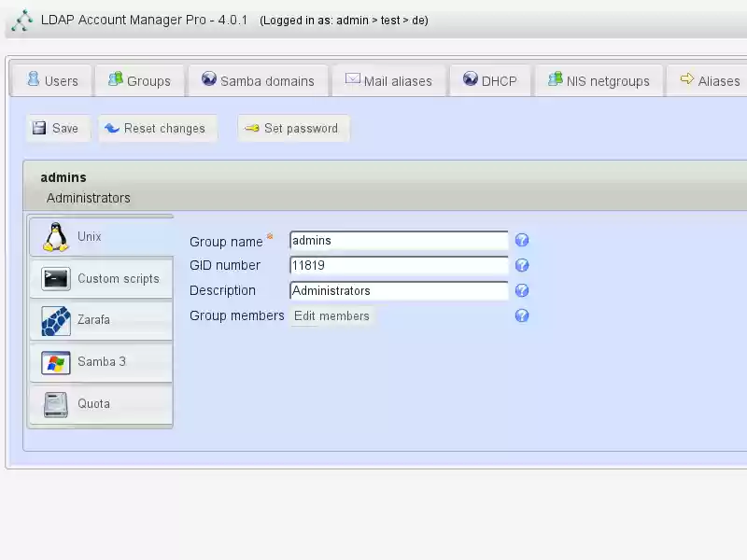Click the help icon next to Group name
747x560 pixels.
[x=522, y=240]
